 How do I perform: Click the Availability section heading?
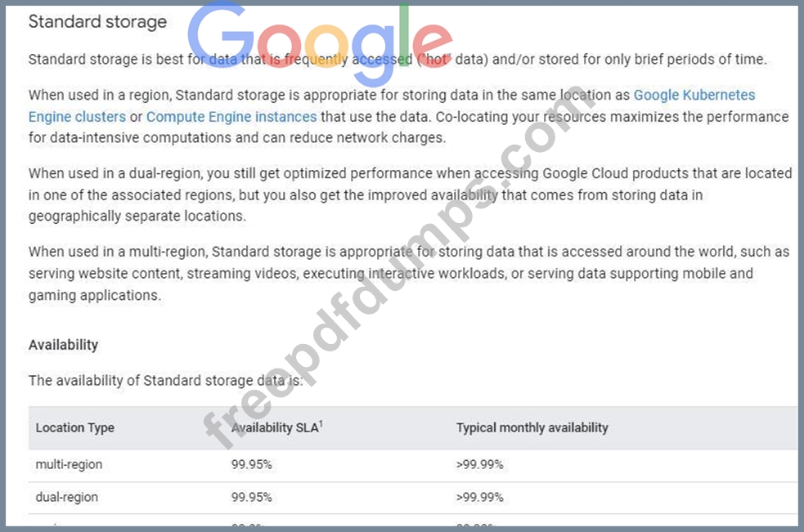63,345
